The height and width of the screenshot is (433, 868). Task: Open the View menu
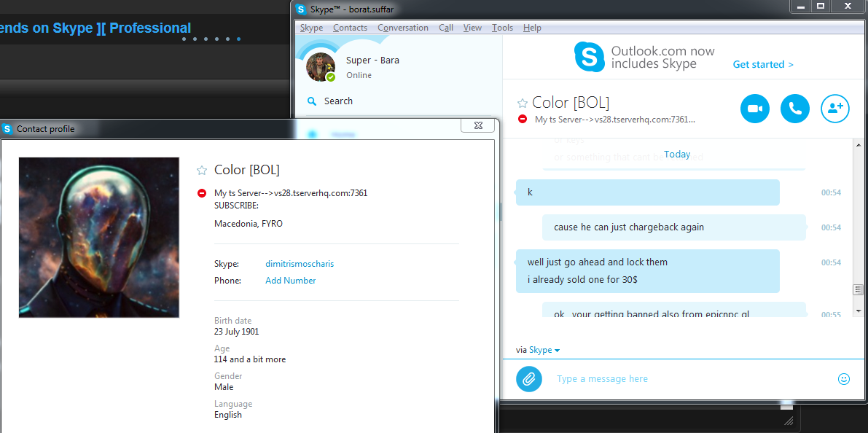473,28
